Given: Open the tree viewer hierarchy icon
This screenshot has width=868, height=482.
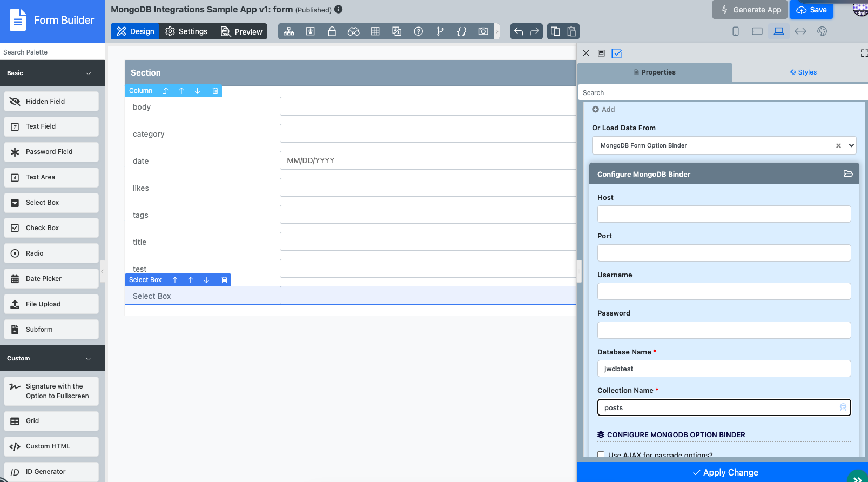Looking at the screenshot, I should click(289, 31).
